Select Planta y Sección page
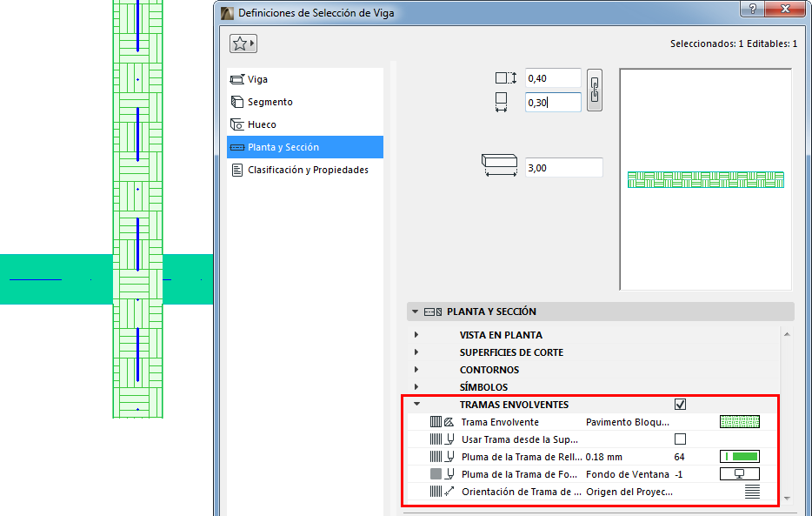This screenshot has height=516, width=812. point(305,147)
